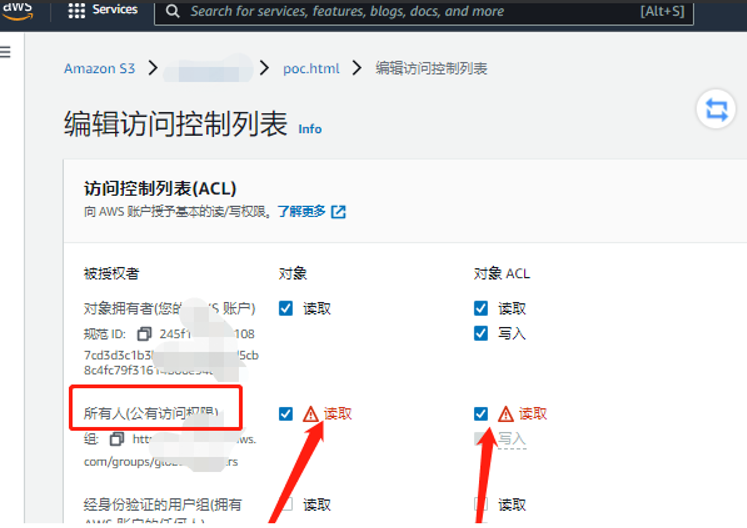The image size is (747, 528).
Task: Click the Info link beside the title
Action: [x=310, y=129]
